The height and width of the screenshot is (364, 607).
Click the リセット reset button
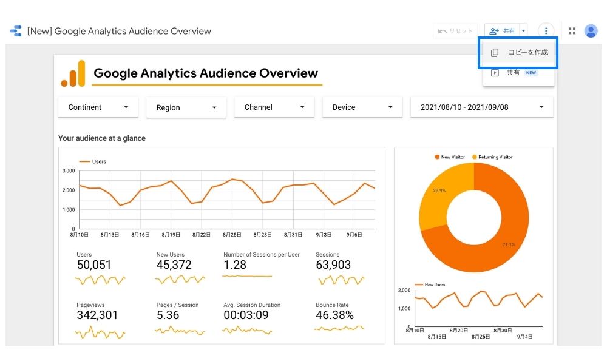pos(455,31)
